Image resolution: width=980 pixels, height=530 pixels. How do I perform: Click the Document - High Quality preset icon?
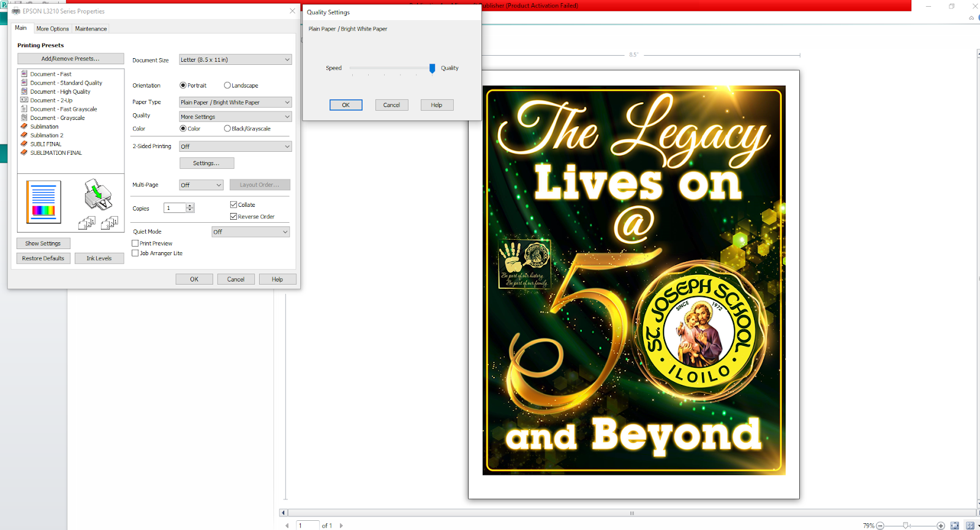coord(24,91)
